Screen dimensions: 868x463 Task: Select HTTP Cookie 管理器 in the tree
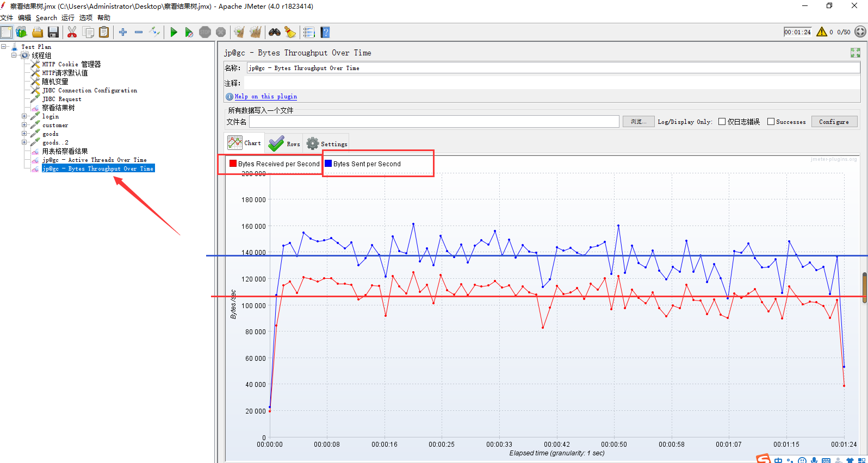point(71,64)
